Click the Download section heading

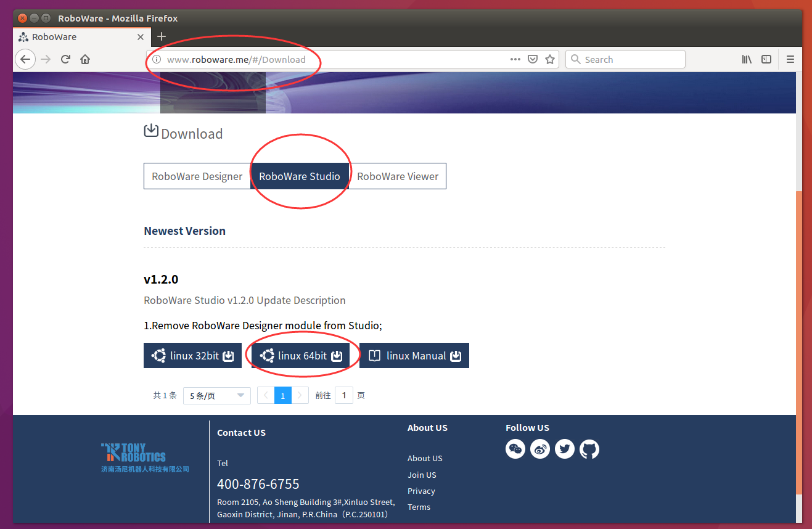click(x=192, y=134)
